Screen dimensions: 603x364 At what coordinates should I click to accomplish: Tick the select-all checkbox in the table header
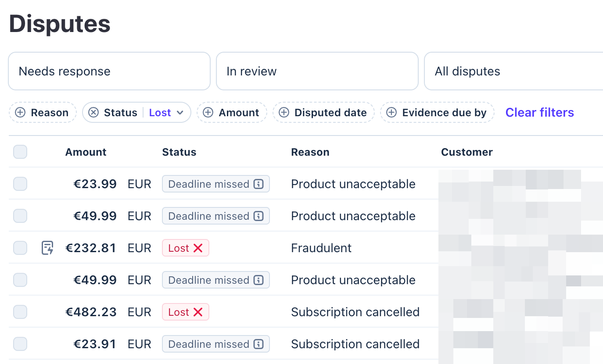[20, 152]
